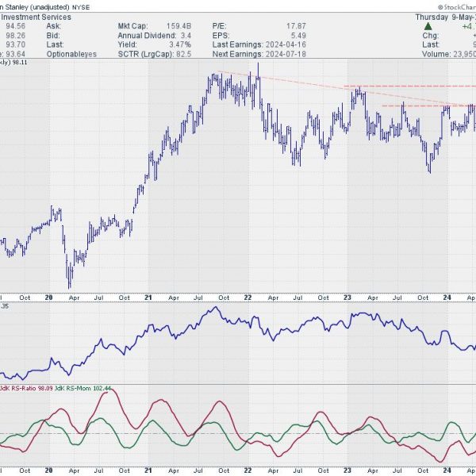Click the '(unadjusted) NYSE' chart title text
Viewport: 476px width, 476px height.
tap(59, 7)
